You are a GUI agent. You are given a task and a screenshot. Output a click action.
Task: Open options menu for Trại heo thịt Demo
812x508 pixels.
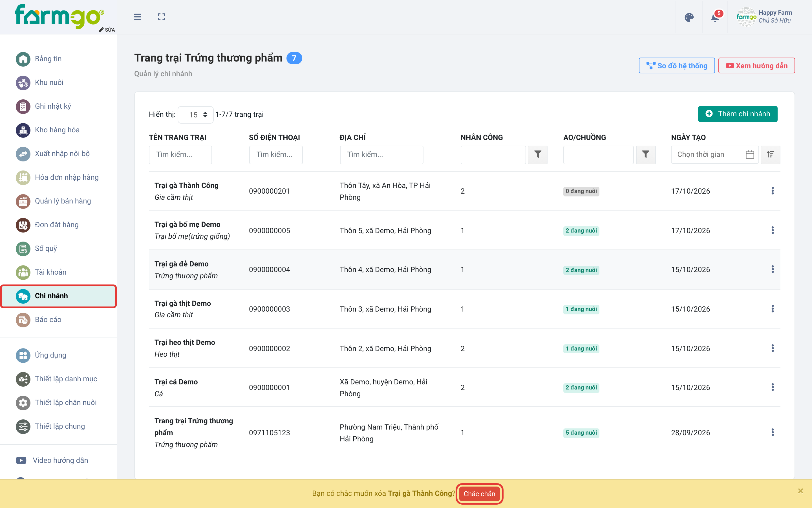(x=773, y=349)
